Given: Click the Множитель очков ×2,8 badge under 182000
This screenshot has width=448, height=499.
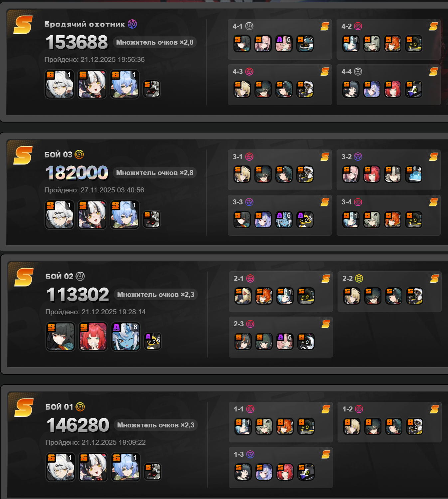Looking at the screenshot, I should [155, 173].
